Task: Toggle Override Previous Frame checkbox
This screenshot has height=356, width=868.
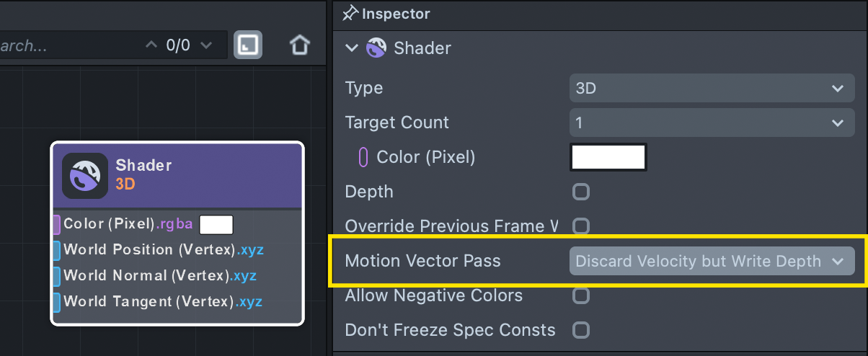Action: coord(580,226)
